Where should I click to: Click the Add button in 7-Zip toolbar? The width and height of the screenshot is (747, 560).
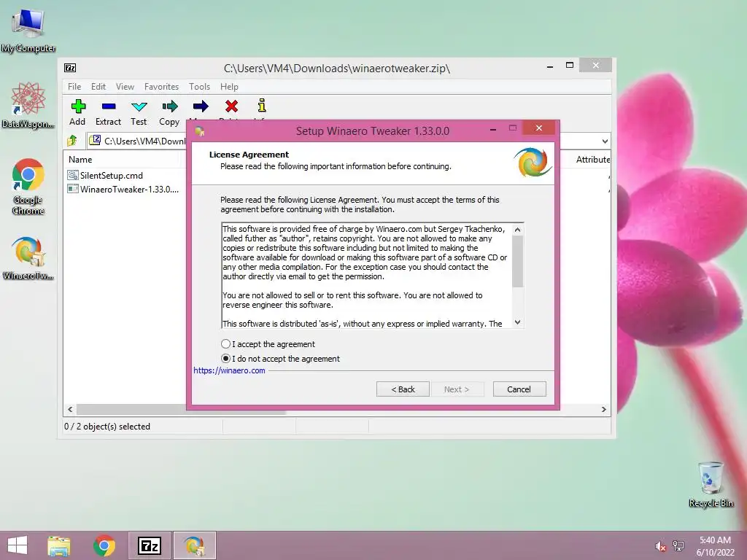click(77, 112)
